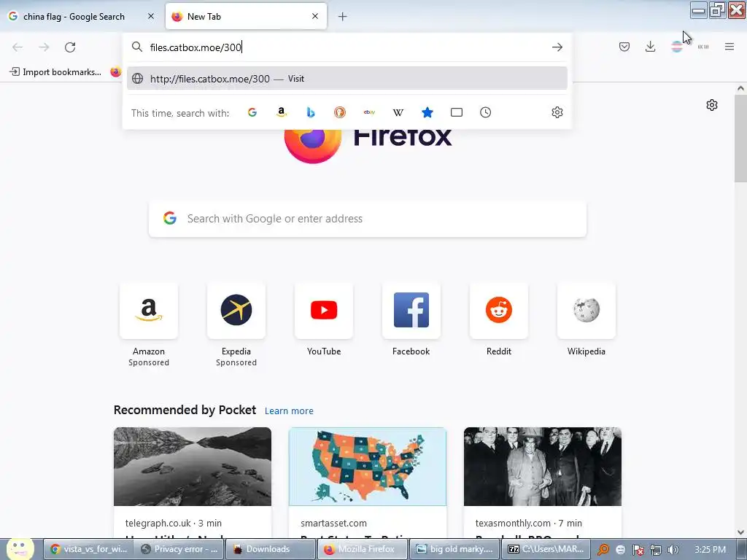Open search settings gear in dropdown
The image size is (747, 560).
[557, 112]
